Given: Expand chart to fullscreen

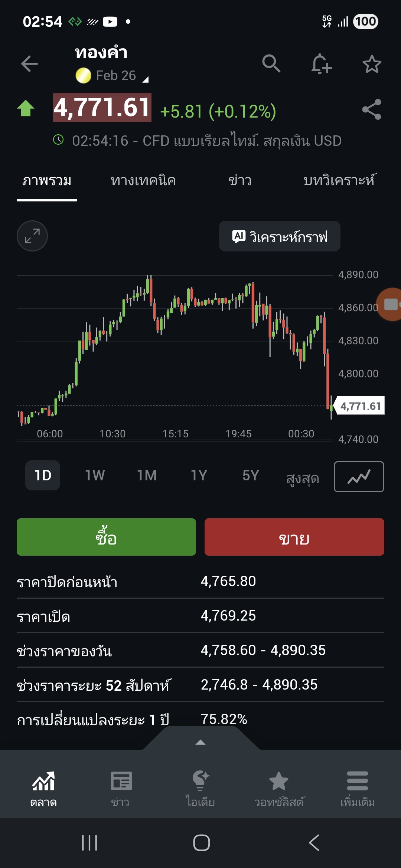Looking at the screenshot, I should pyautogui.click(x=32, y=236).
